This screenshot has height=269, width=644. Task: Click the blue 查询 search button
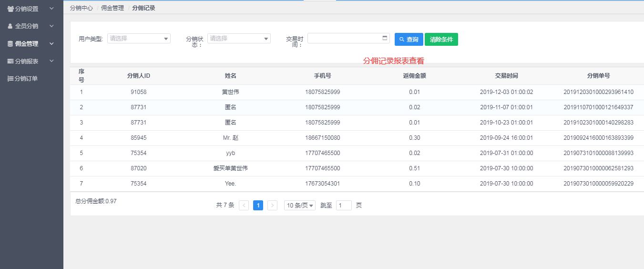(x=409, y=40)
